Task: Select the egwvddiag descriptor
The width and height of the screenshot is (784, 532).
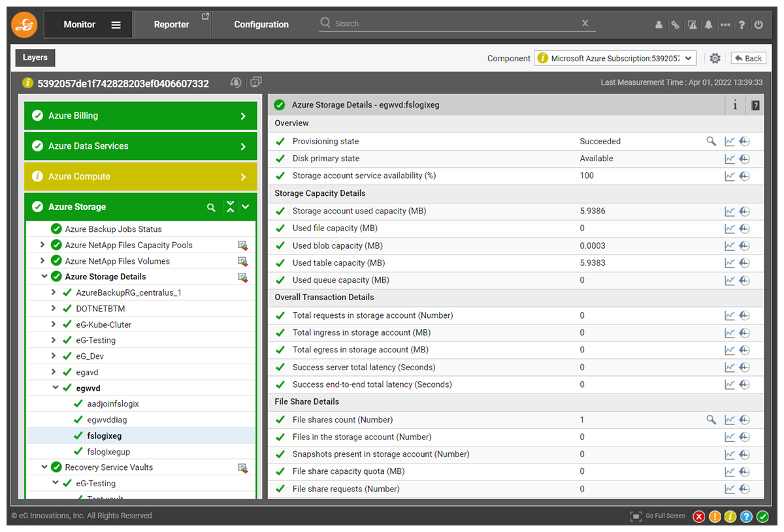Action: (x=106, y=420)
